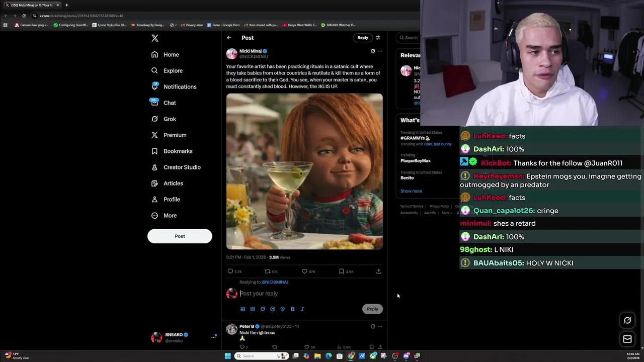644x362 pixels.
Task: Like the post with 67K likes
Action: [x=304, y=271]
